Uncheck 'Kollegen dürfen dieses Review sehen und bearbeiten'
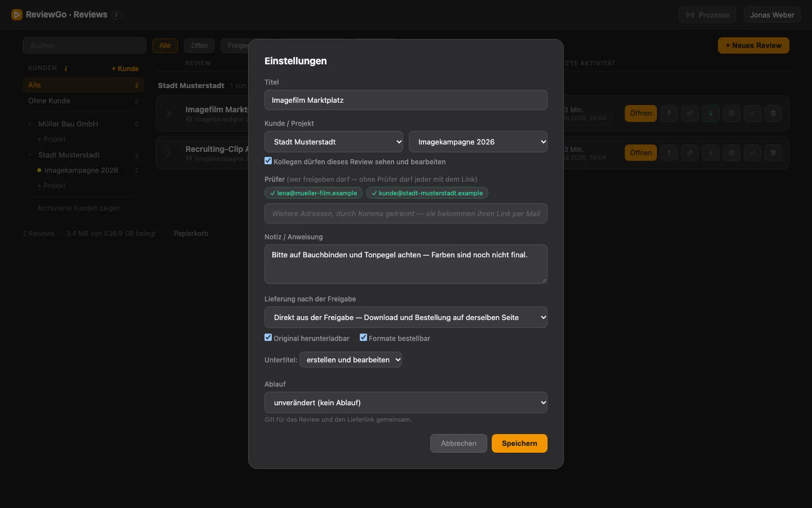812x508 pixels. tap(268, 161)
